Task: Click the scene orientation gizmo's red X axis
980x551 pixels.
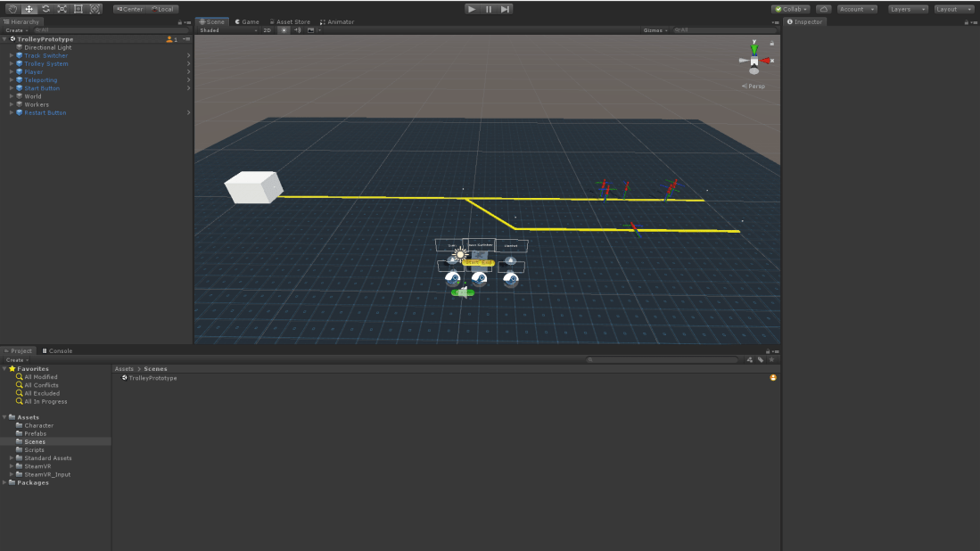Action: click(768, 61)
